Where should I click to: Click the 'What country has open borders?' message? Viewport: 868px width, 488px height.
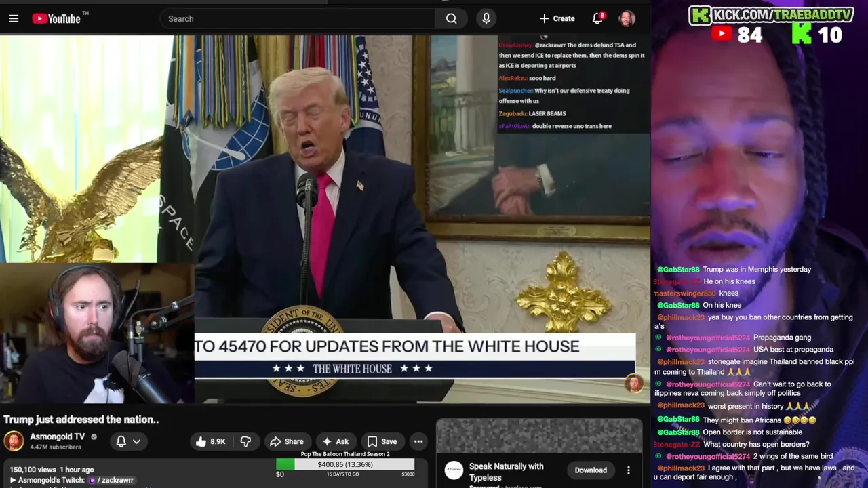click(x=755, y=445)
